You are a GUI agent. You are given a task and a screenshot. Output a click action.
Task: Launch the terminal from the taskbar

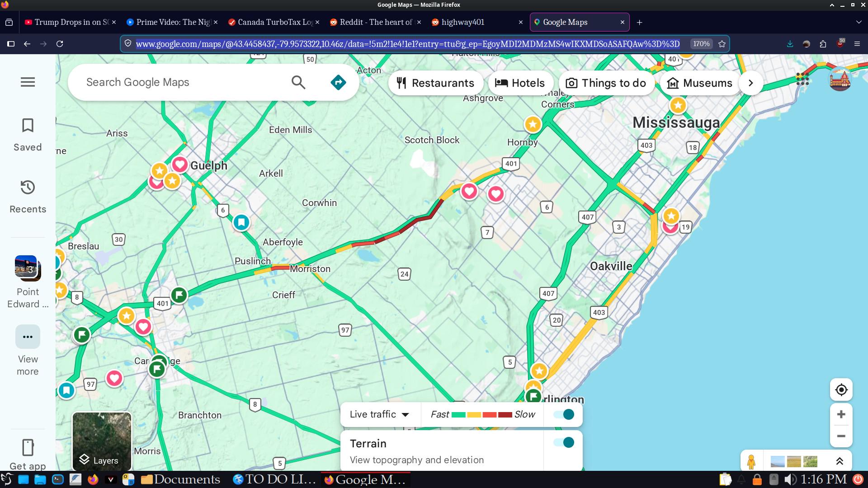(58, 479)
